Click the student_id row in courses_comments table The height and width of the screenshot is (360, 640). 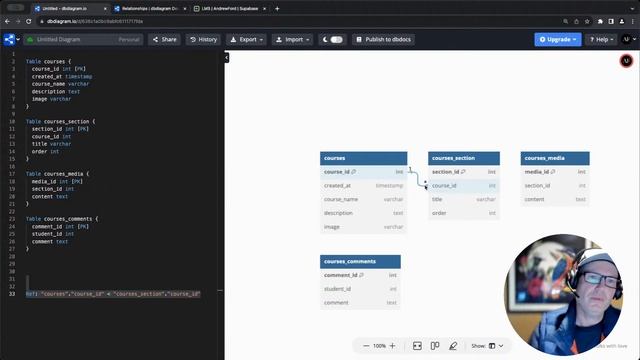tap(360, 289)
